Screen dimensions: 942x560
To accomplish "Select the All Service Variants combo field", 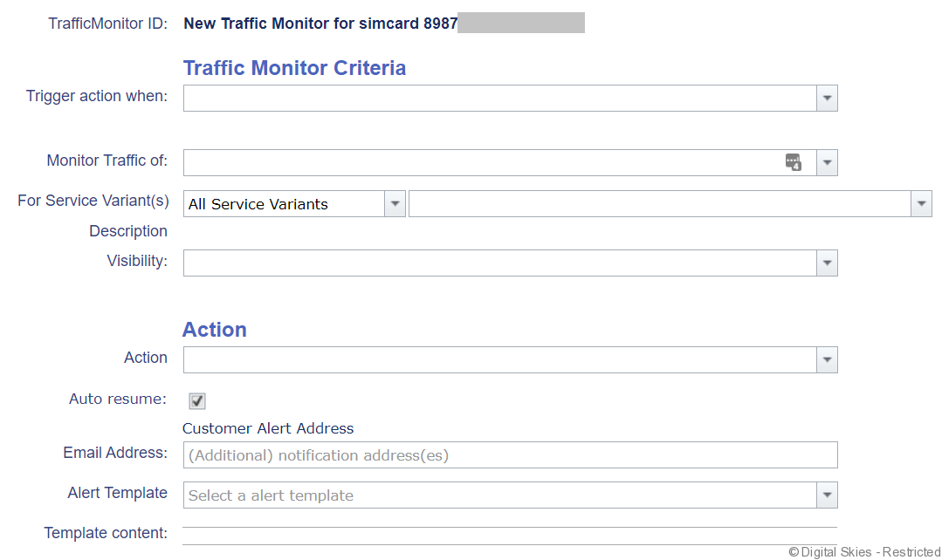I will coord(284,204).
